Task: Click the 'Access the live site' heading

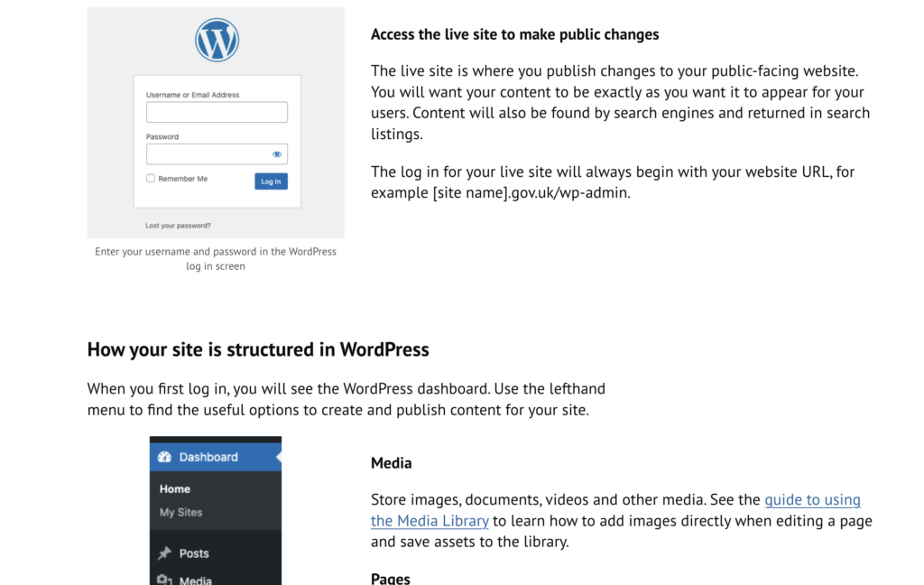Action: click(514, 35)
